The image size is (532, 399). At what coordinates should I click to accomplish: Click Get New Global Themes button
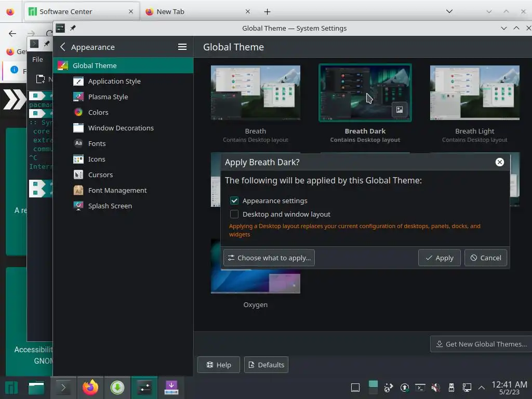point(481,344)
